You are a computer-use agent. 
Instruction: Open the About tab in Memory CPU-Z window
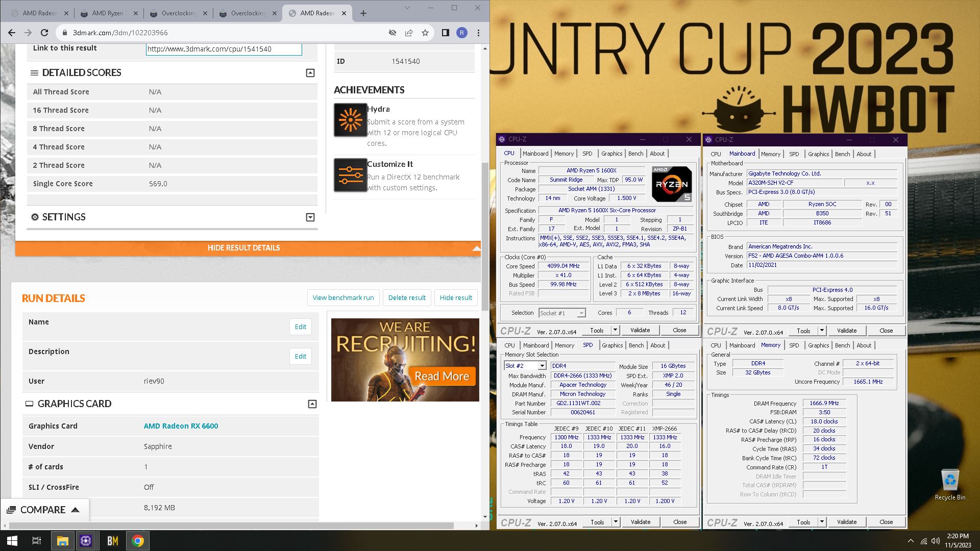click(864, 345)
